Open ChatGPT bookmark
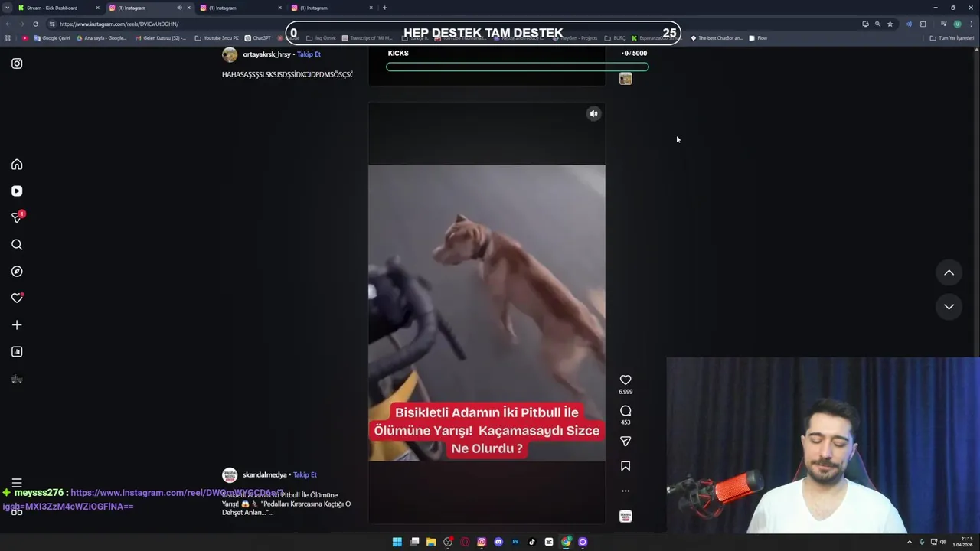This screenshot has height=551, width=980. (x=257, y=38)
